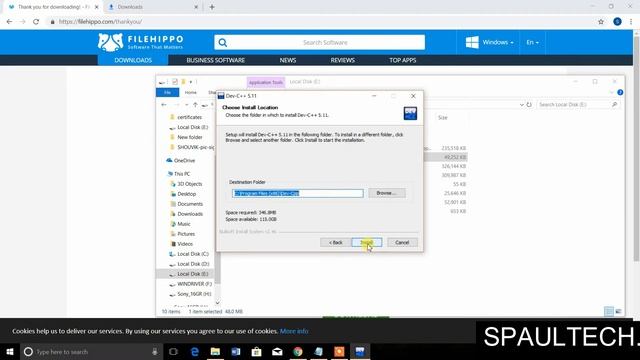
Task: Open File Explorer from the taskbar
Action: click(215, 351)
